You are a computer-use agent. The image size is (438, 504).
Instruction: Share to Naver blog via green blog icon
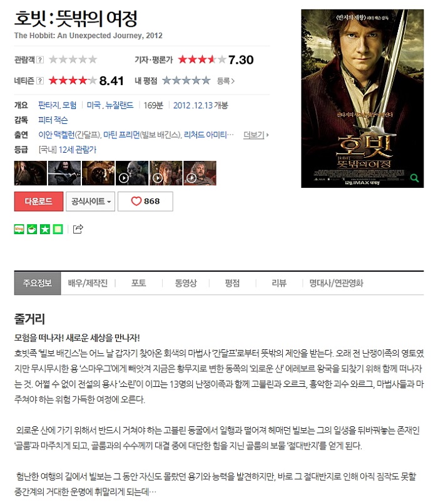click(x=19, y=229)
